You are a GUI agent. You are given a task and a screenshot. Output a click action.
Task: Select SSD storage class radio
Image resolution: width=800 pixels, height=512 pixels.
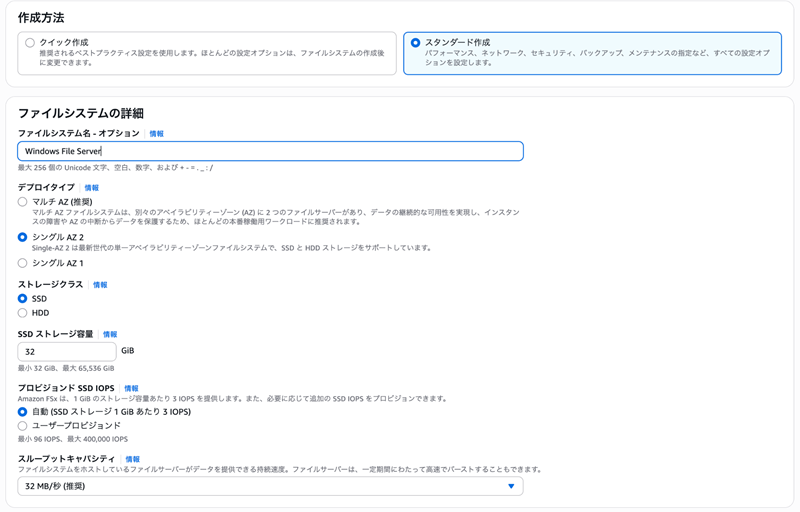[23, 299]
